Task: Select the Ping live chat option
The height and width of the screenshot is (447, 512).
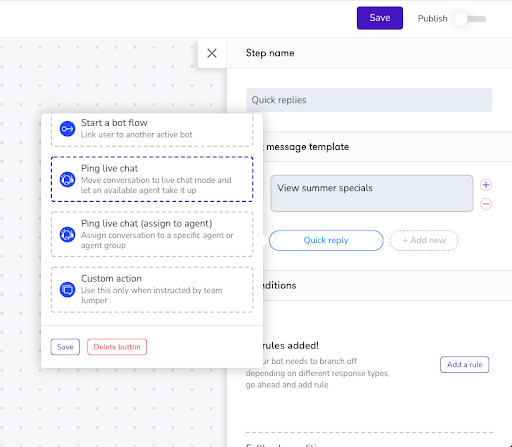Action: click(152, 179)
